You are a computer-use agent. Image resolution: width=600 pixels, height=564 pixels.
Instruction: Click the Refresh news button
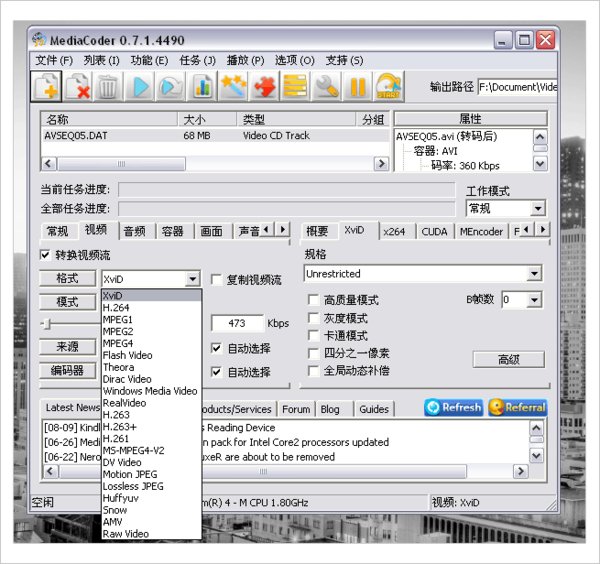[x=454, y=408]
